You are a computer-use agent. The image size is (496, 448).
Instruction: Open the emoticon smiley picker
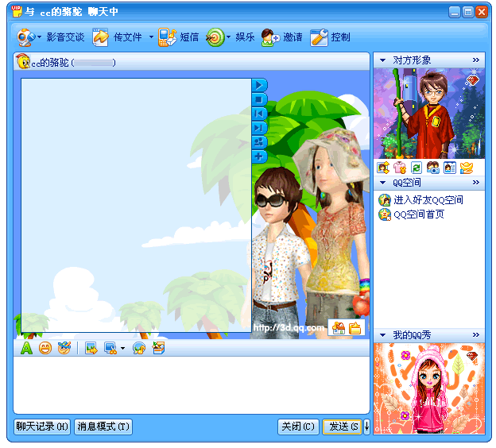point(45,349)
